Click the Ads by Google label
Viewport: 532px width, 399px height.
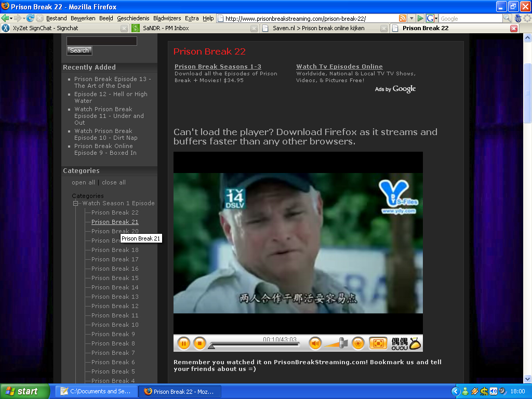tap(395, 89)
